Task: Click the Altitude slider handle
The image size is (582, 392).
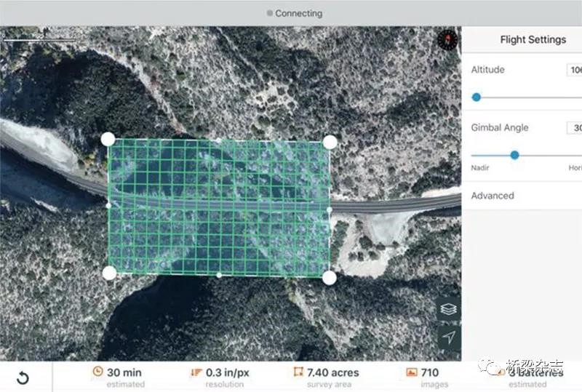Action: [x=477, y=97]
